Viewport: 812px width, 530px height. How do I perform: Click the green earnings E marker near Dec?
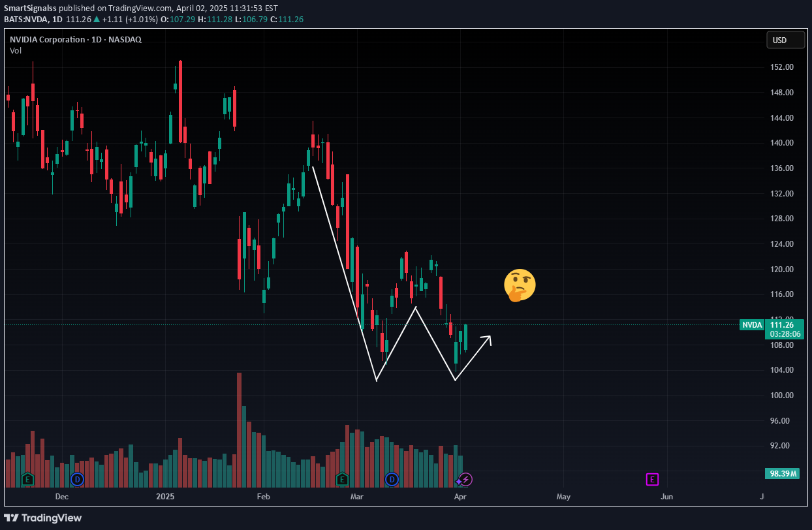pyautogui.click(x=27, y=480)
